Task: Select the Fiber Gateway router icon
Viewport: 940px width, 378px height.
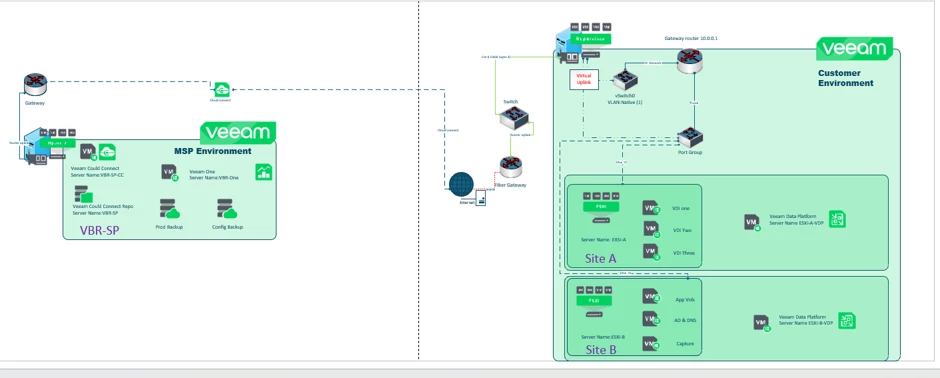Action: pyautogui.click(x=511, y=167)
